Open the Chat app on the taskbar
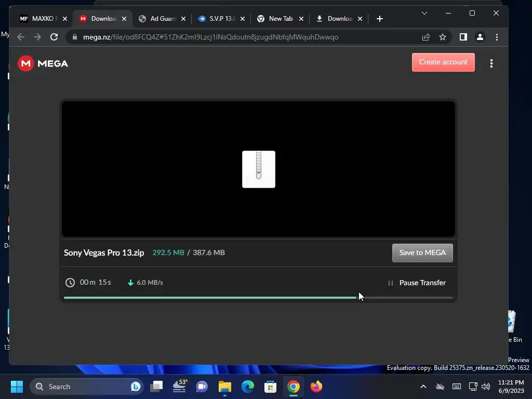Screen dimensions: 532x399 pos(202,387)
